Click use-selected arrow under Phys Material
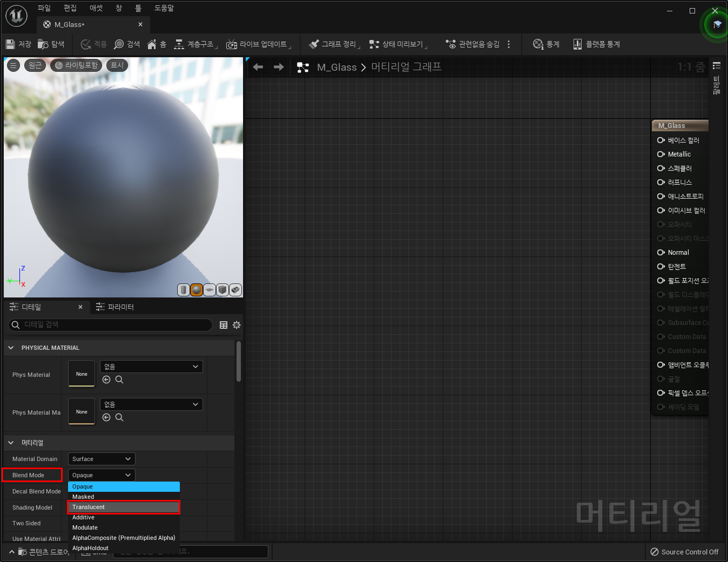The height and width of the screenshot is (562, 728). pos(106,380)
